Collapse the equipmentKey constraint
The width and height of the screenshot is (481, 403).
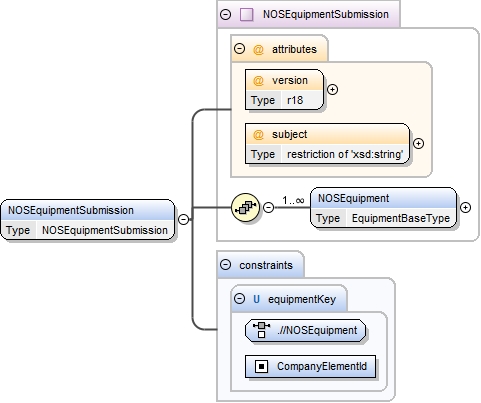tap(239, 298)
